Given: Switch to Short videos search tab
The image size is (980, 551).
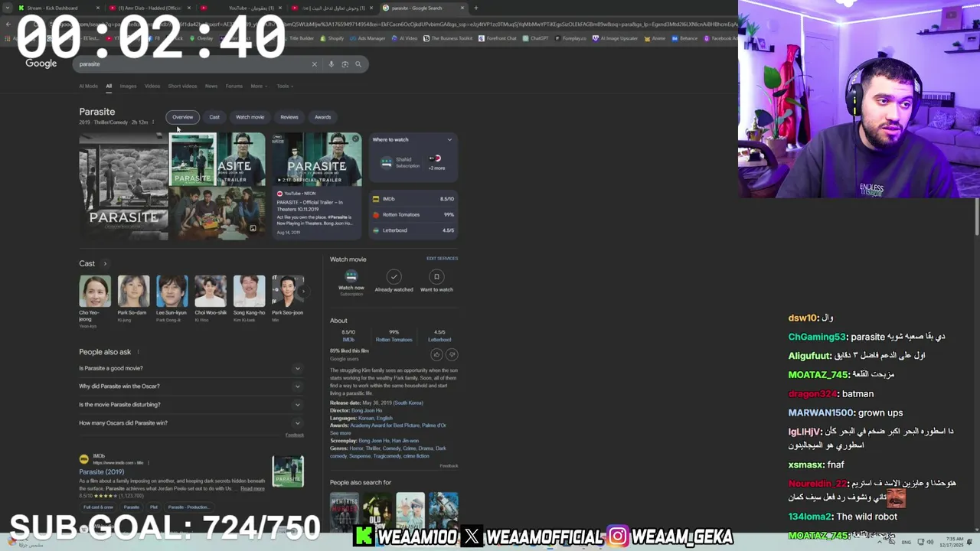Looking at the screenshot, I should click(x=182, y=86).
